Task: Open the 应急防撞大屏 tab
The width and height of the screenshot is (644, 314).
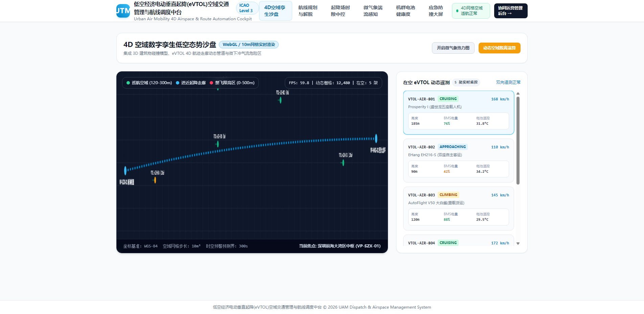Action: click(x=436, y=11)
